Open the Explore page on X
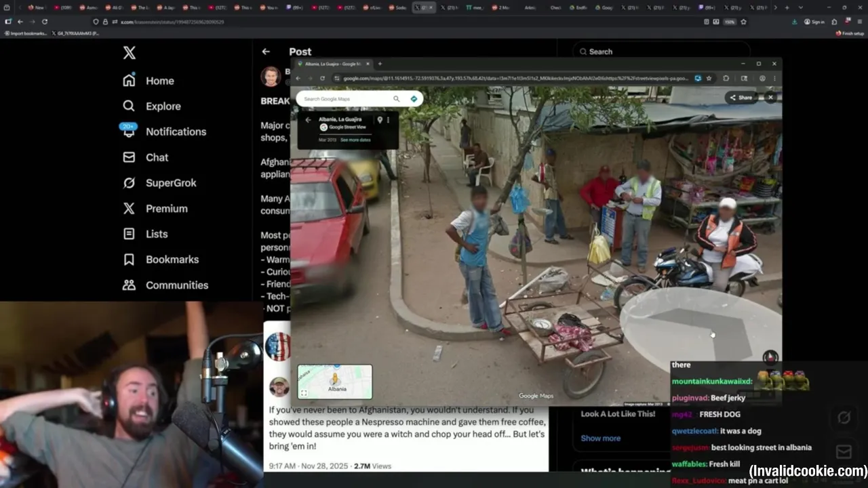The image size is (868, 488). tap(152, 106)
